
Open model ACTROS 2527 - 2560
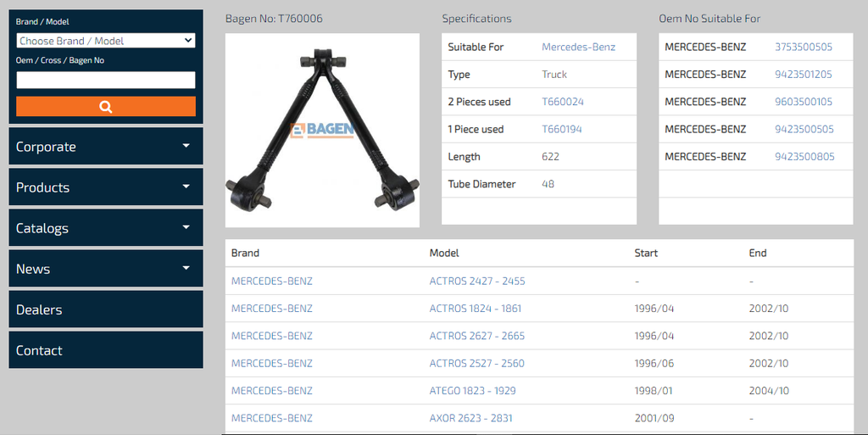[476, 364]
